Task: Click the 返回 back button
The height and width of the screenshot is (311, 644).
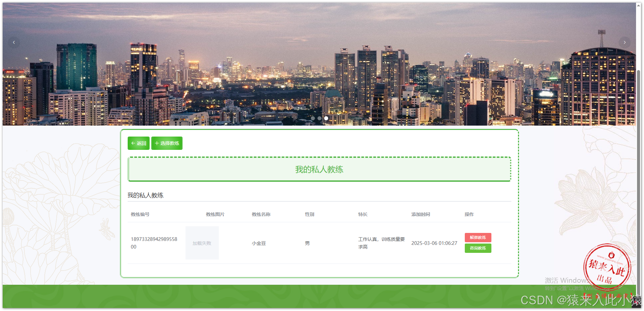Action: click(139, 143)
